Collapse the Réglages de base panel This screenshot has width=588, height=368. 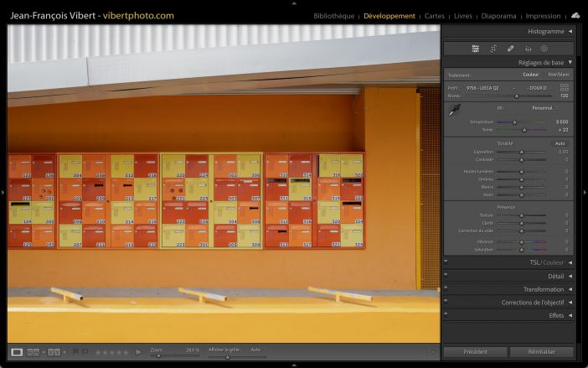pos(541,63)
